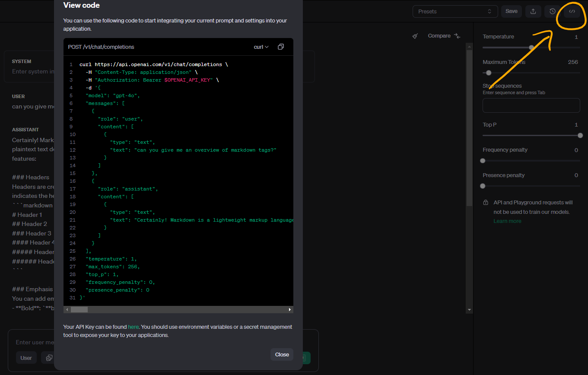Click the share/upload icon
588x375 pixels.
pyautogui.click(x=533, y=12)
